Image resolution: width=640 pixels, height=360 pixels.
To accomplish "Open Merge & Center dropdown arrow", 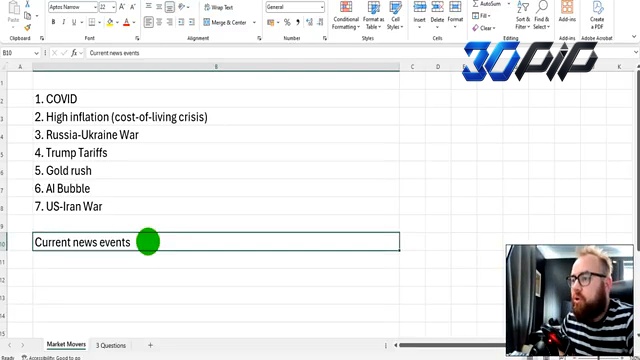I will coord(254,22).
